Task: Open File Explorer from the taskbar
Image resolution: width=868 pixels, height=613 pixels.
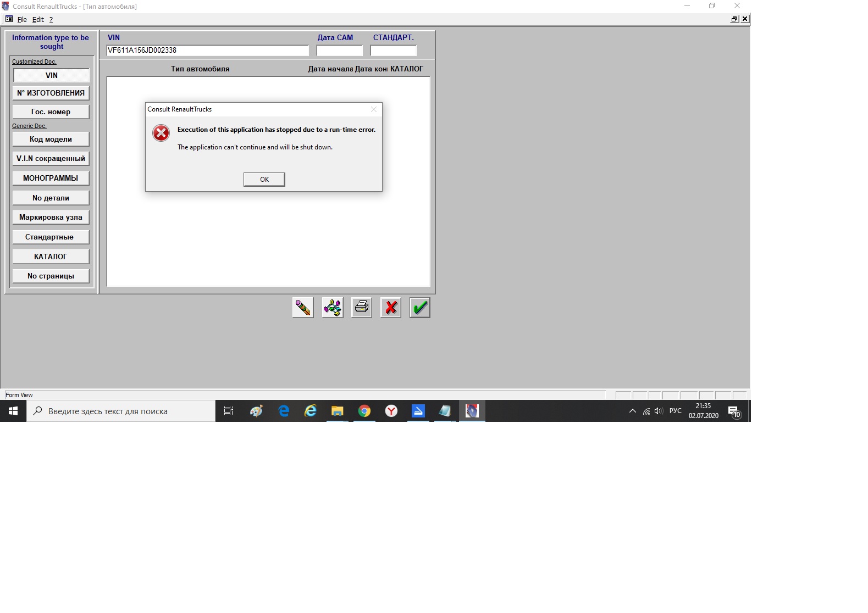Action: (x=337, y=411)
